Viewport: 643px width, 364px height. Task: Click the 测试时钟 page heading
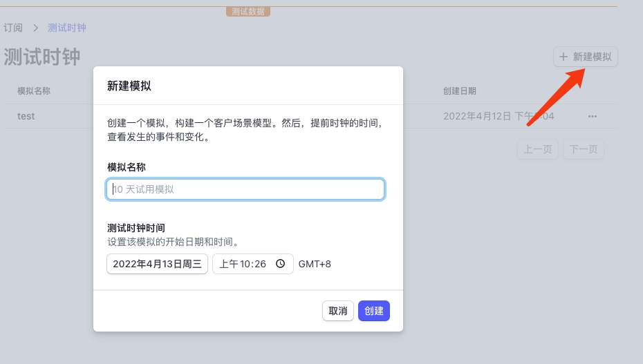click(42, 57)
